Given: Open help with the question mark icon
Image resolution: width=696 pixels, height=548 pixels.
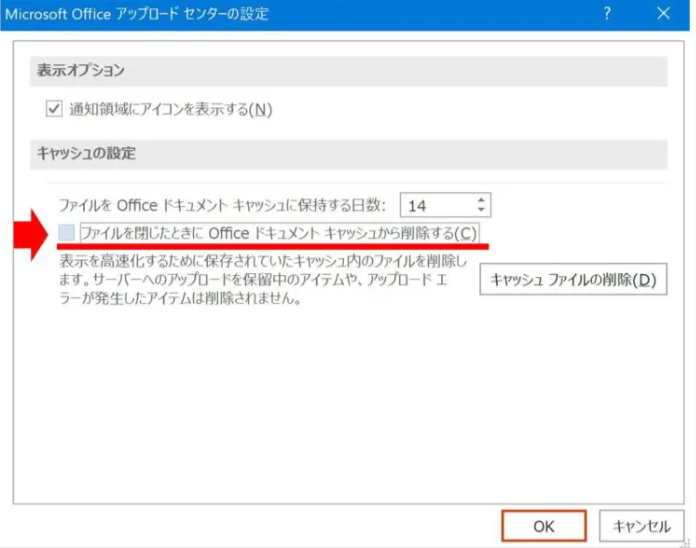Looking at the screenshot, I should (607, 14).
